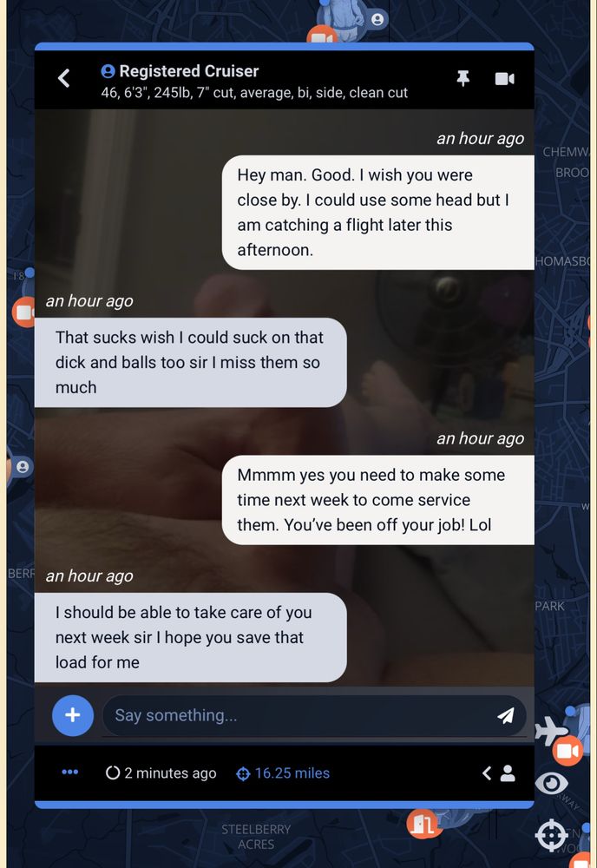This screenshot has height=868, width=597.
Task: Toggle visibility with the eye icon
Action: pos(551,783)
